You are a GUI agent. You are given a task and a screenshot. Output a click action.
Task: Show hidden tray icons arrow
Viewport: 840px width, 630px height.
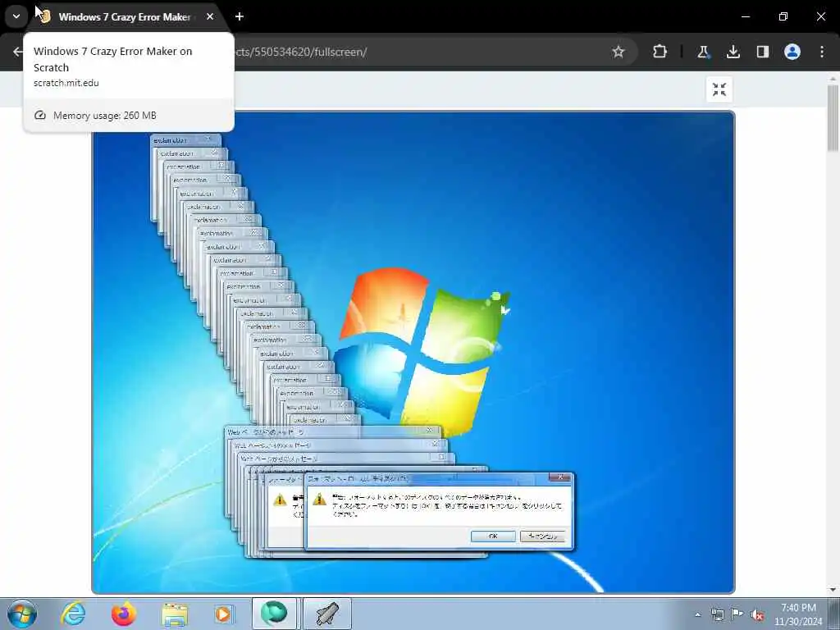(x=697, y=614)
